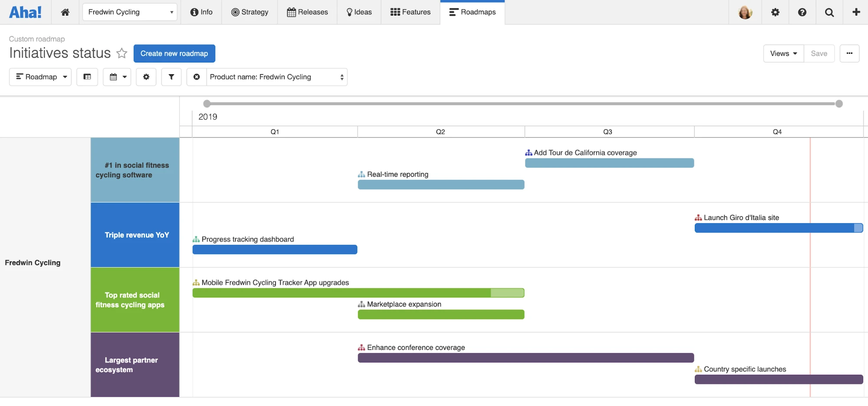The width and height of the screenshot is (868, 406).
Task: Open the more options ellipsis menu
Action: [x=849, y=53]
